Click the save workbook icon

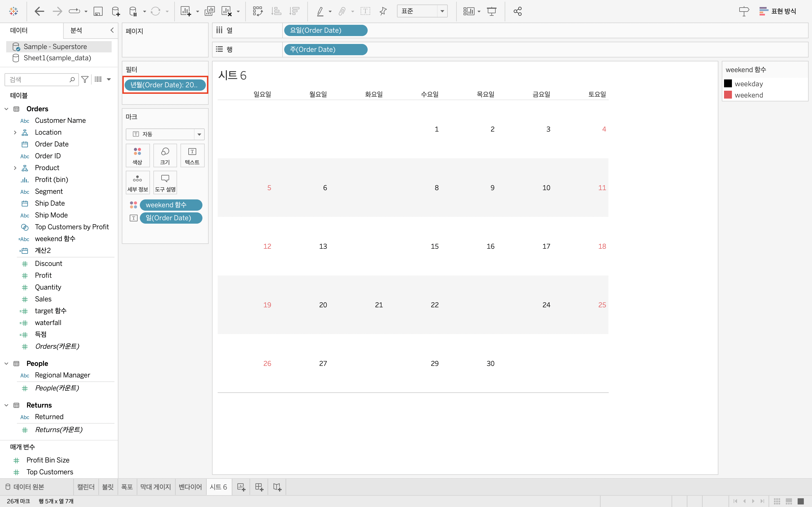pos(98,11)
